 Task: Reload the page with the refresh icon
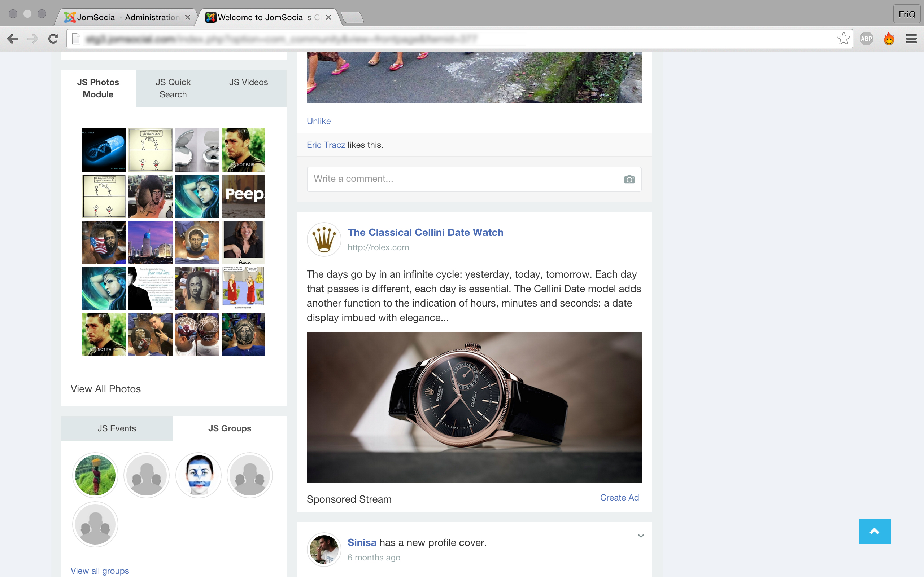click(53, 39)
